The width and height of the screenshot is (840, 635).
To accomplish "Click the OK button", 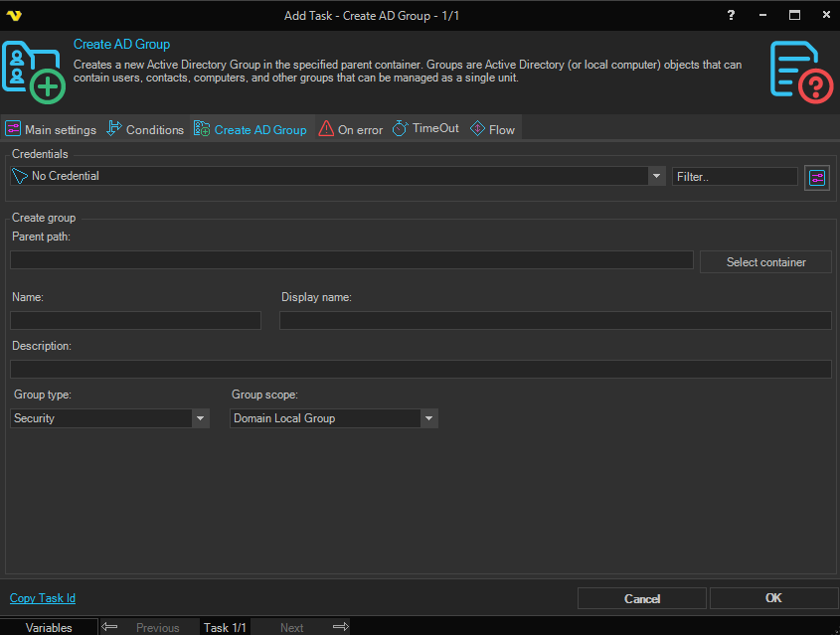I will click(x=773, y=598).
